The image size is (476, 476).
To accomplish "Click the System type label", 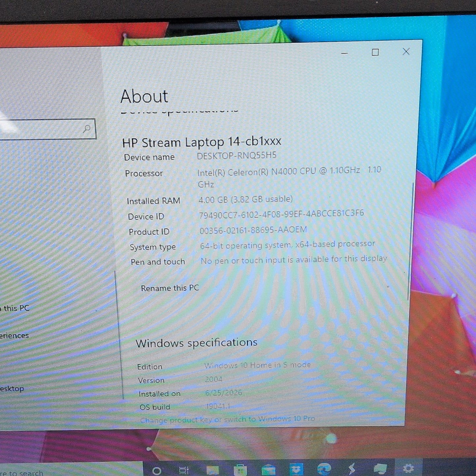I will [x=153, y=247].
